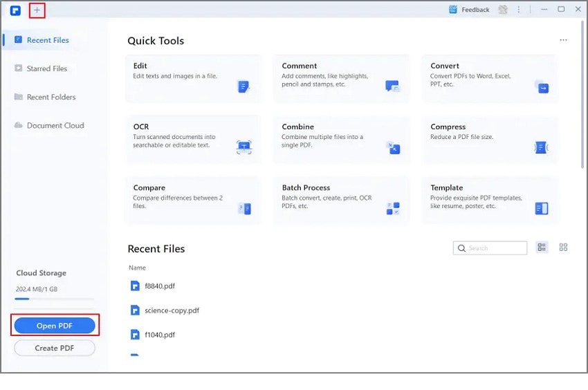588x390 pixels.
Task: Click the Compare files icon
Action: [x=244, y=209]
